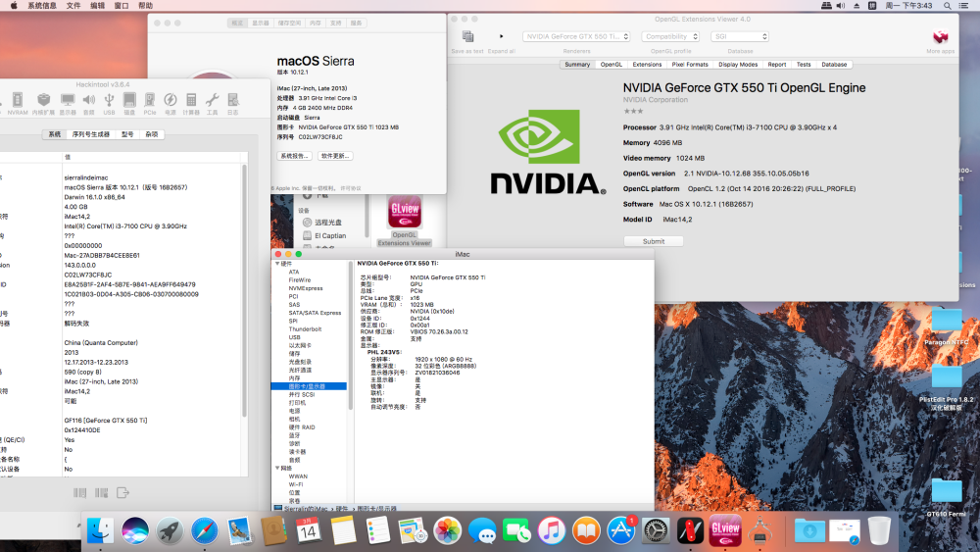Open the PCIe section in Hackintool toolbar

click(149, 103)
